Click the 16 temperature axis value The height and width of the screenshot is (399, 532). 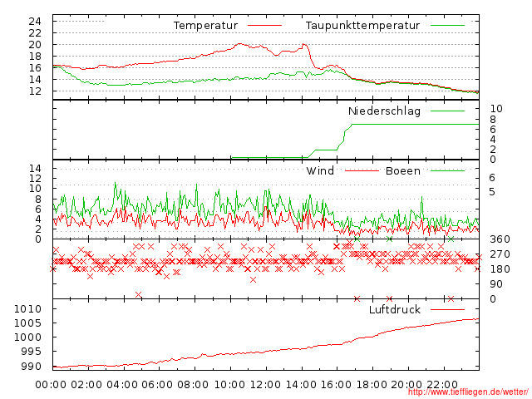[x=35, y=68]
